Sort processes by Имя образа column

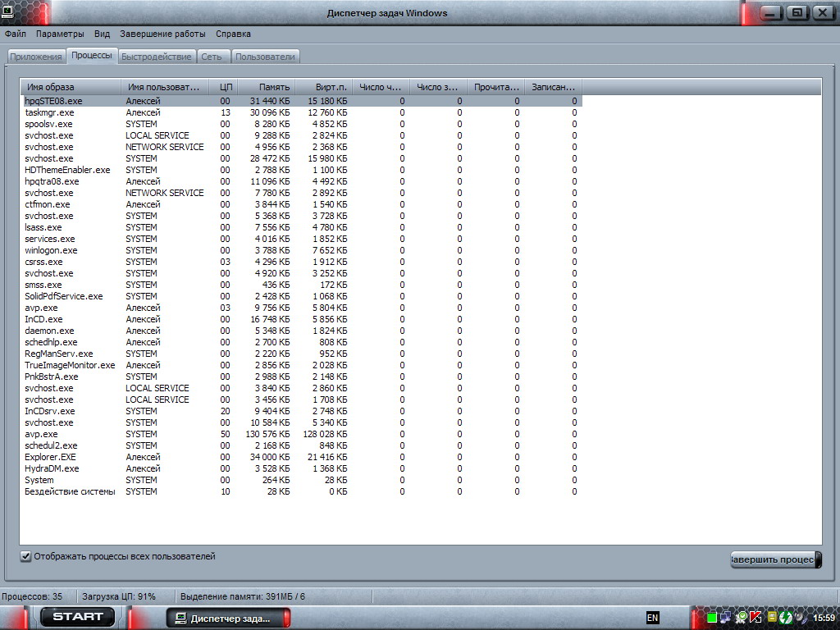[70, 87]
